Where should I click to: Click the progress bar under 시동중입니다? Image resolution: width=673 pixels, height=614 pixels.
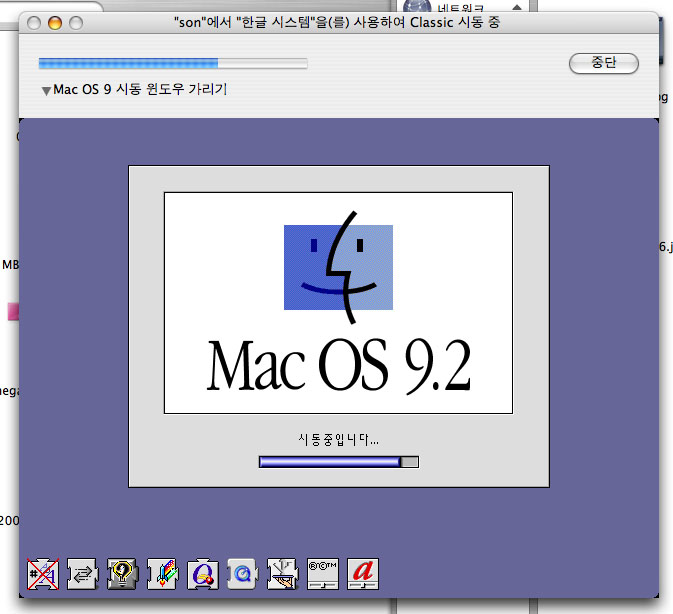pyautogui.click(x=338, y=461)
